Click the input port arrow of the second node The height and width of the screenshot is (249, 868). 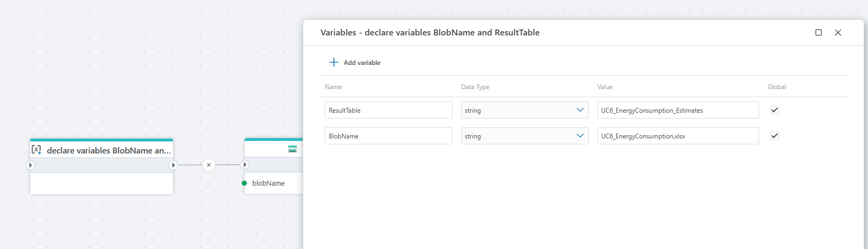245,165
